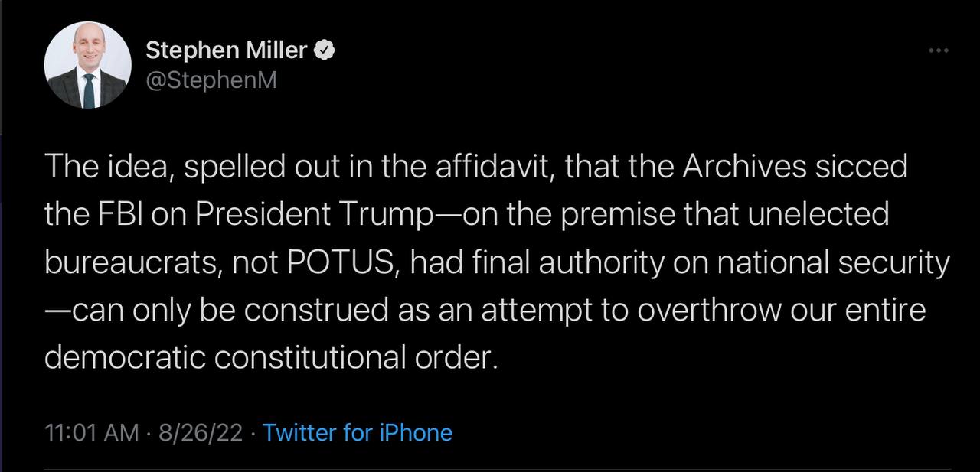
Task: Click the 11:01 AM timestamp
Action: 92,433
